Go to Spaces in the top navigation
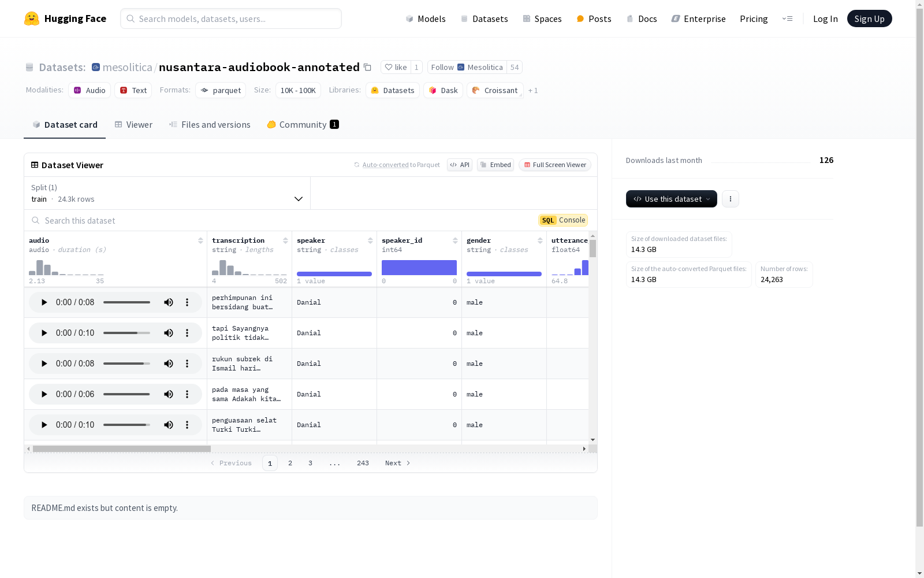924x578 pixels. [x=542, y=18]
